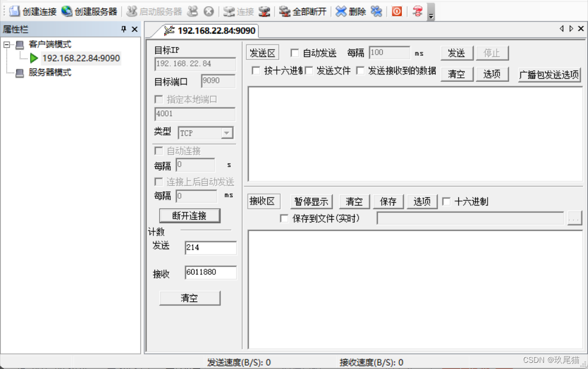The width and height of the screenshot is (588, 369).
Task: Toggle 发送接收到的数据 checkbox
Action: (360, 70)
